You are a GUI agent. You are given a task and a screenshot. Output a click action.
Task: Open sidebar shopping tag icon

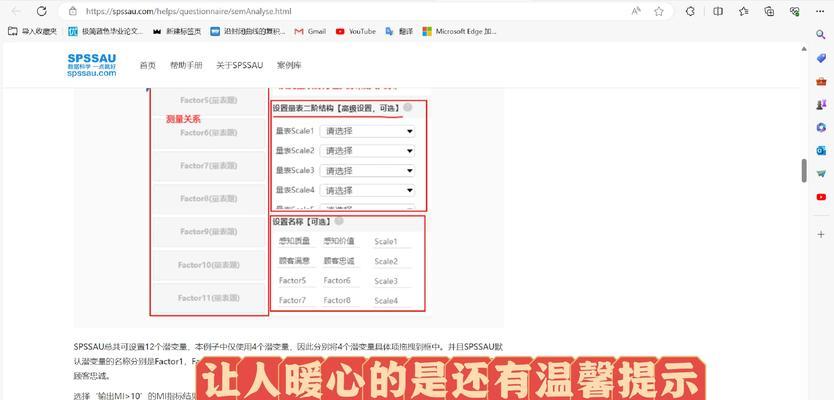pos(821,58)
